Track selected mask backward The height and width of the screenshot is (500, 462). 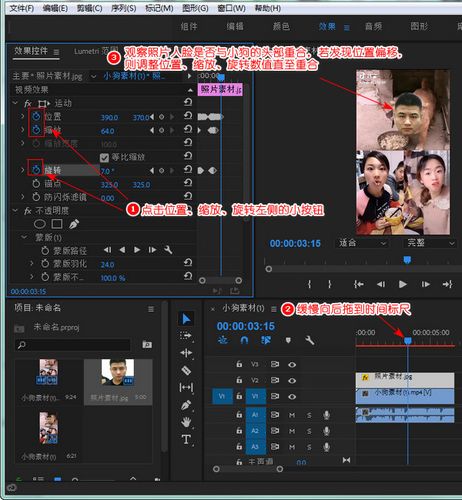click(122, 250)
